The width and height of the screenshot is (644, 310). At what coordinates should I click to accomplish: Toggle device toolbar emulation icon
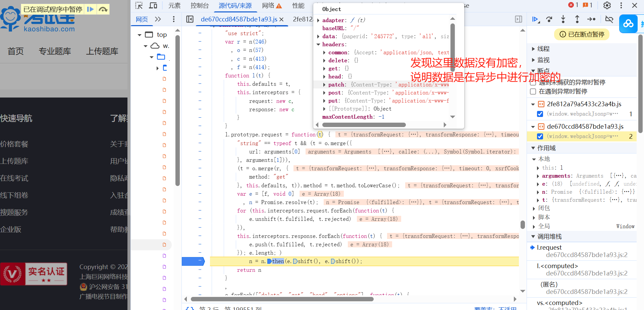(x=153, y=5)
